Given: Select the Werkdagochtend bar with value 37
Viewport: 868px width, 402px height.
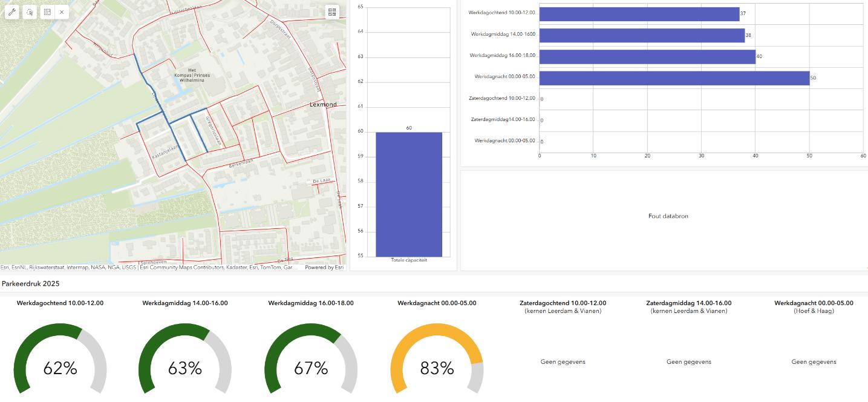Looking at the screenshot, I should (639, 14).
